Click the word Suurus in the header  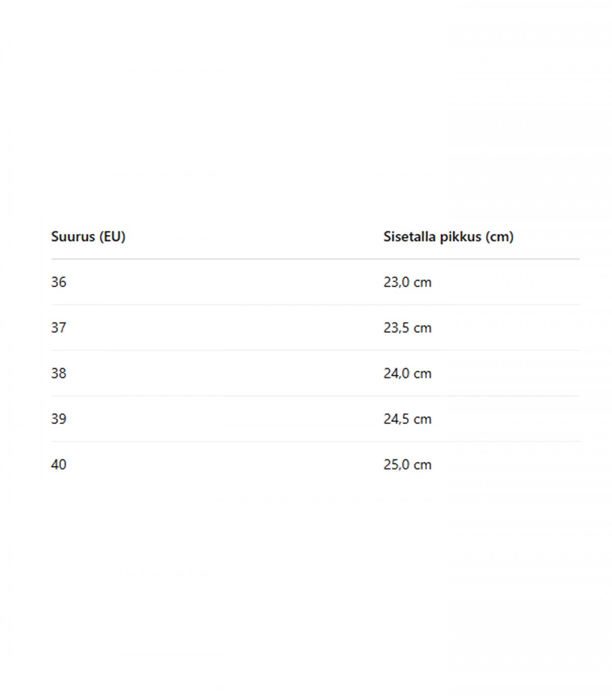(73, 237)
